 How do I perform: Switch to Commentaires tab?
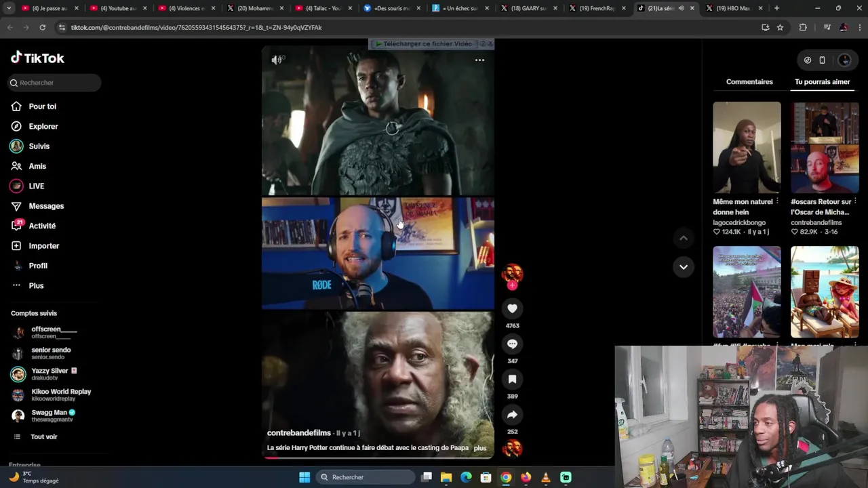point(749,82)
